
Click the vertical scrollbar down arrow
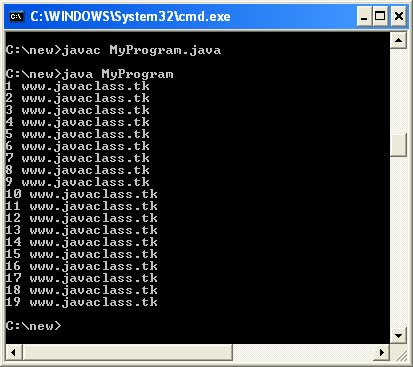399,335
